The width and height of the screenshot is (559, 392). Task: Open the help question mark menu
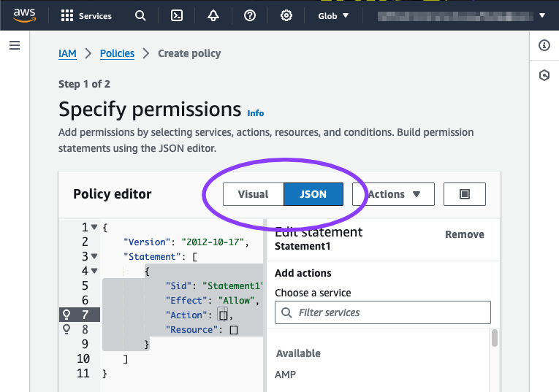coord(250,15)
